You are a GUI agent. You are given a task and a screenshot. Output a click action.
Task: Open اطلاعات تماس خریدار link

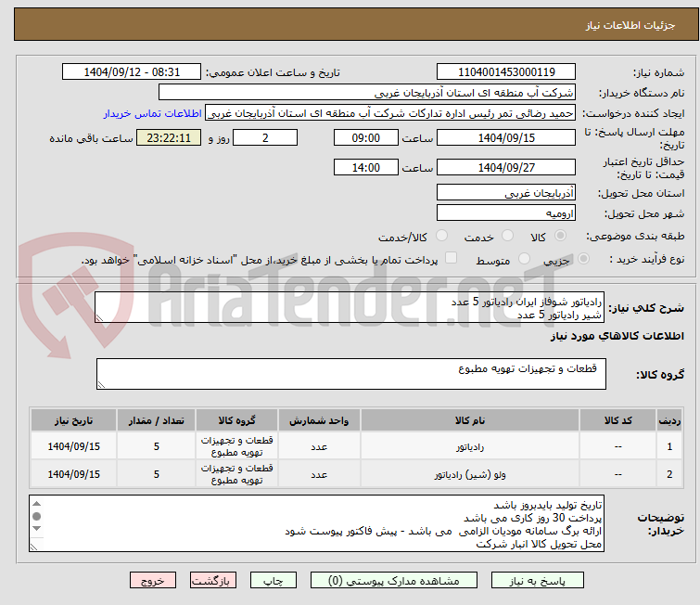(153, 113)
